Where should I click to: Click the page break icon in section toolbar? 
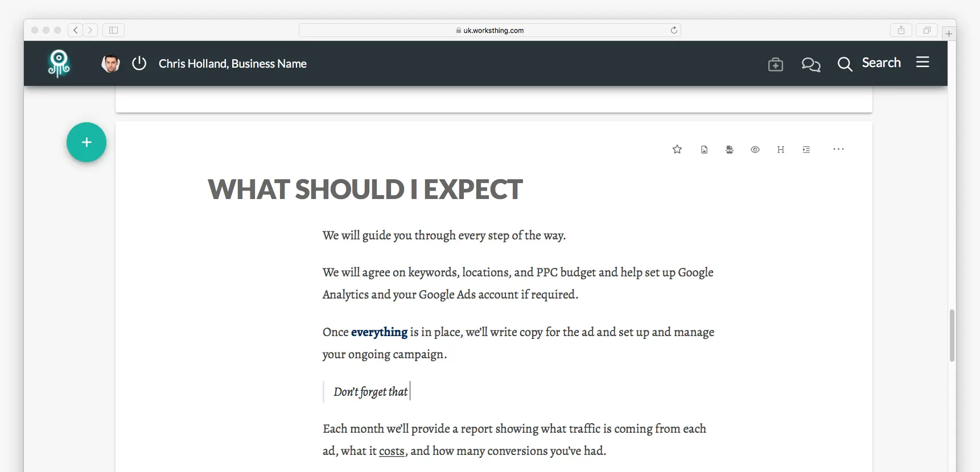[x=730, y=150]
